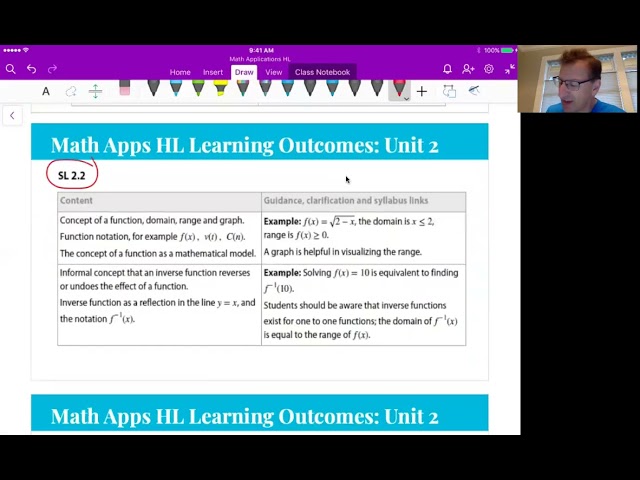Select black pen next to the eraser
Image resolution: width=640 pixels, height=480 pixels.
153,88
